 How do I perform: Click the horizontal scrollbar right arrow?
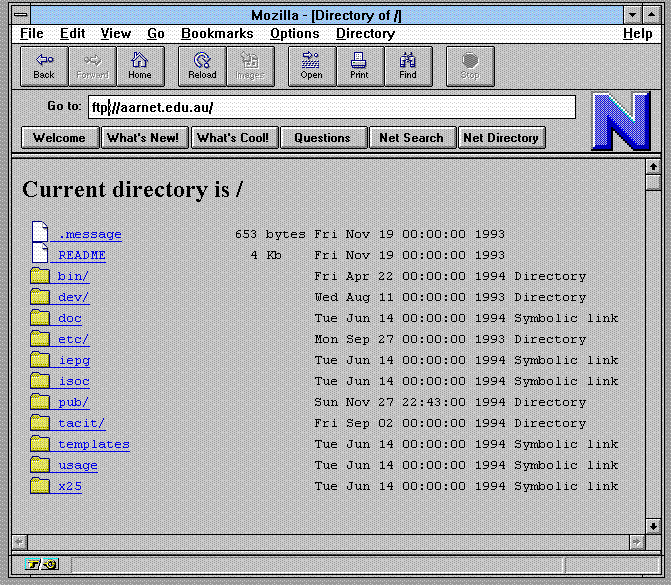click(637, 543)
